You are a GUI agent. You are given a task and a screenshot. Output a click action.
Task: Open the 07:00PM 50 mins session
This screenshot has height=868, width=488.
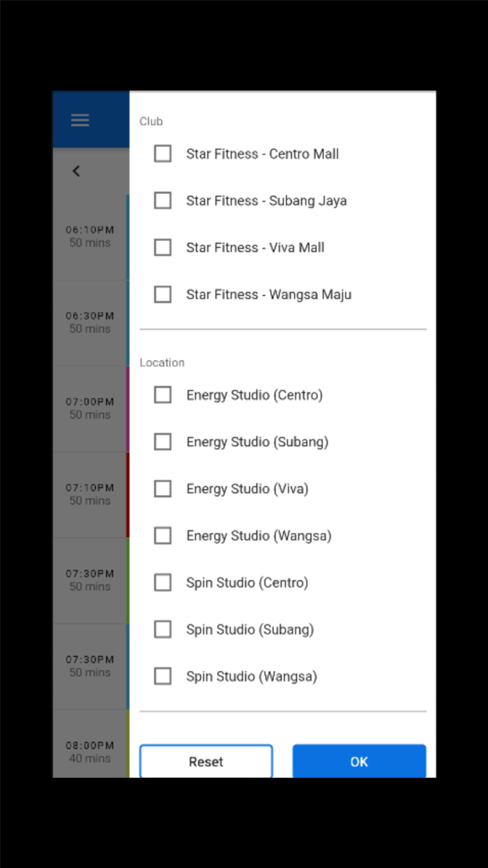(89, 408)
